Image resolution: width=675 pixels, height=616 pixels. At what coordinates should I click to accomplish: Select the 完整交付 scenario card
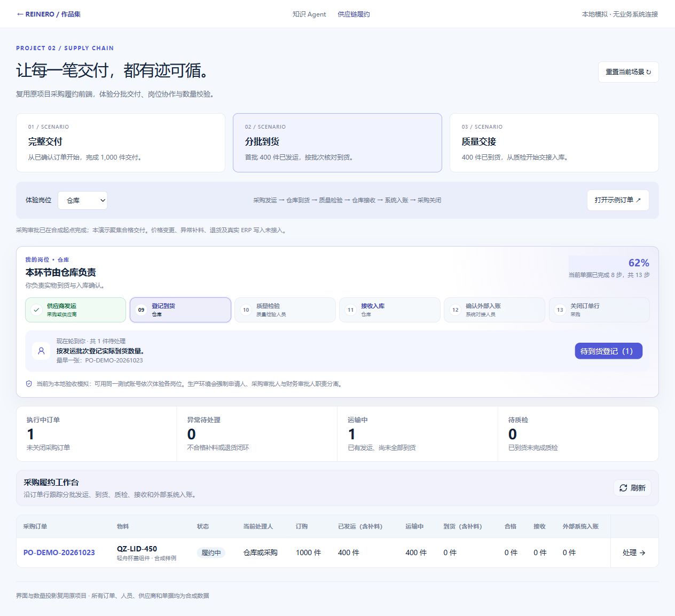121,143
